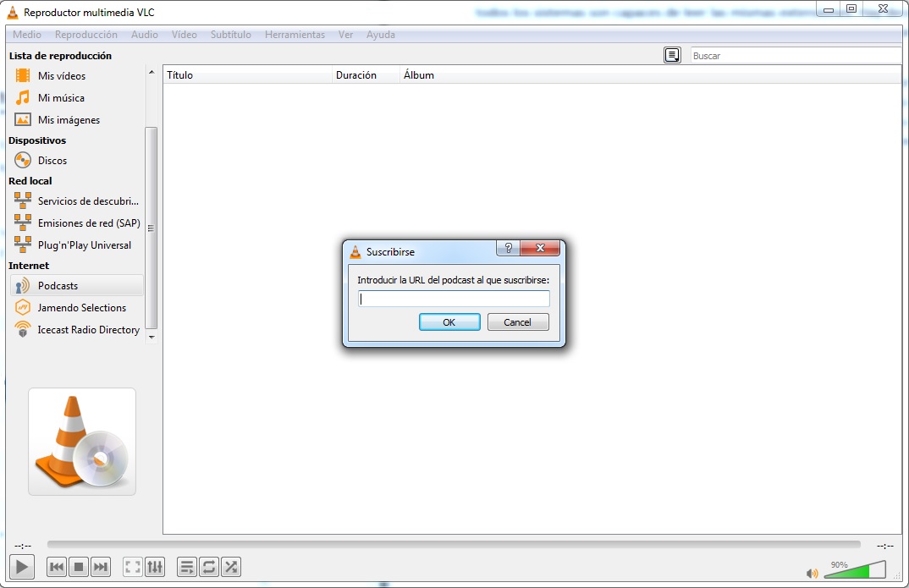The image size is (909, 588).
Task: Confirm subscription with OK button
Action: [449, 322]
